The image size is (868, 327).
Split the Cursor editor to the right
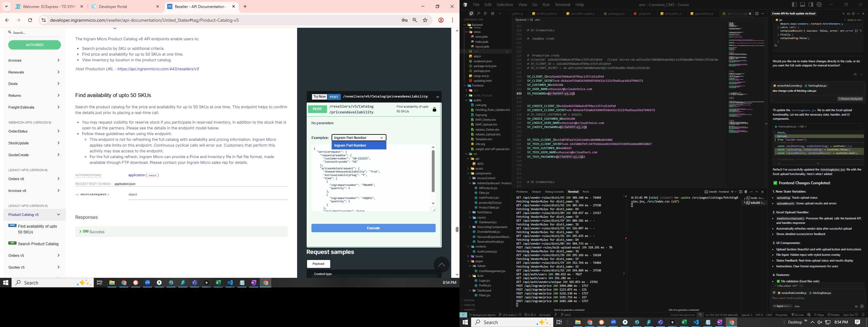(x=757, y=13)
